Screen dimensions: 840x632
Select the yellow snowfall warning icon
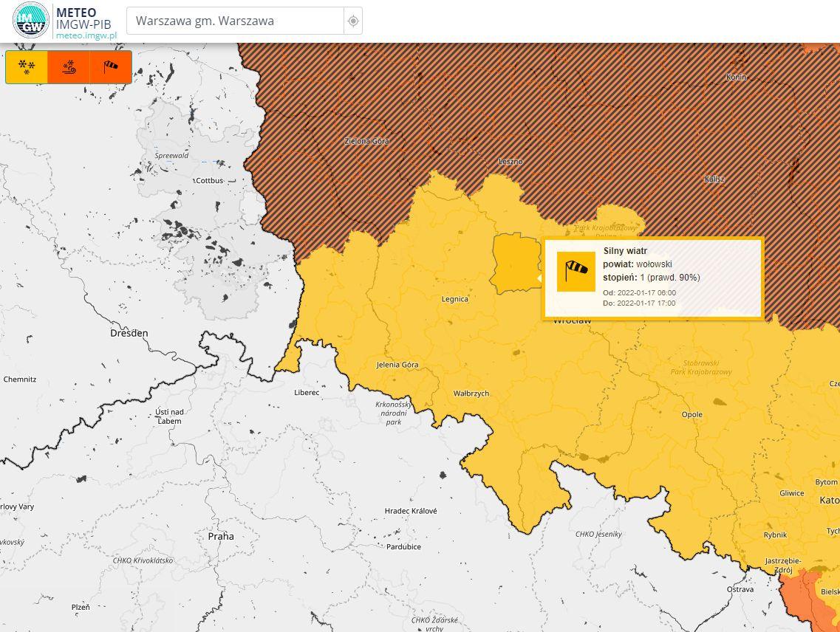[x=27, y=67]
